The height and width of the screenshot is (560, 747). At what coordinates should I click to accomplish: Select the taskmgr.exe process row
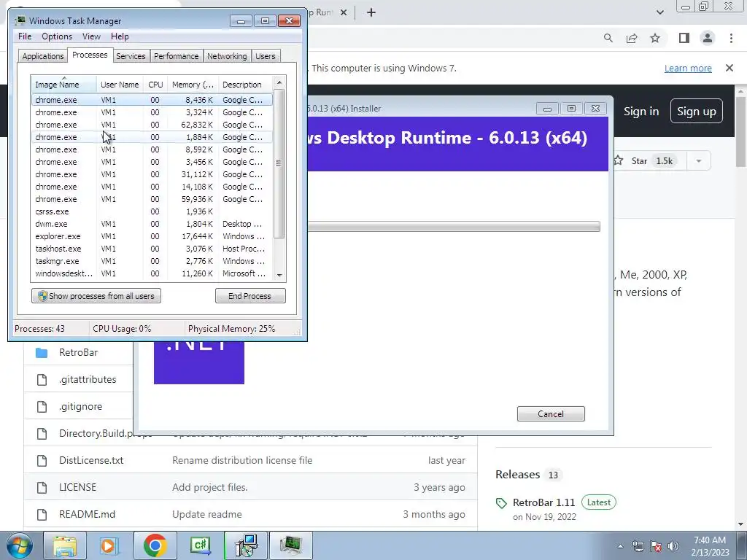point(152,261)
